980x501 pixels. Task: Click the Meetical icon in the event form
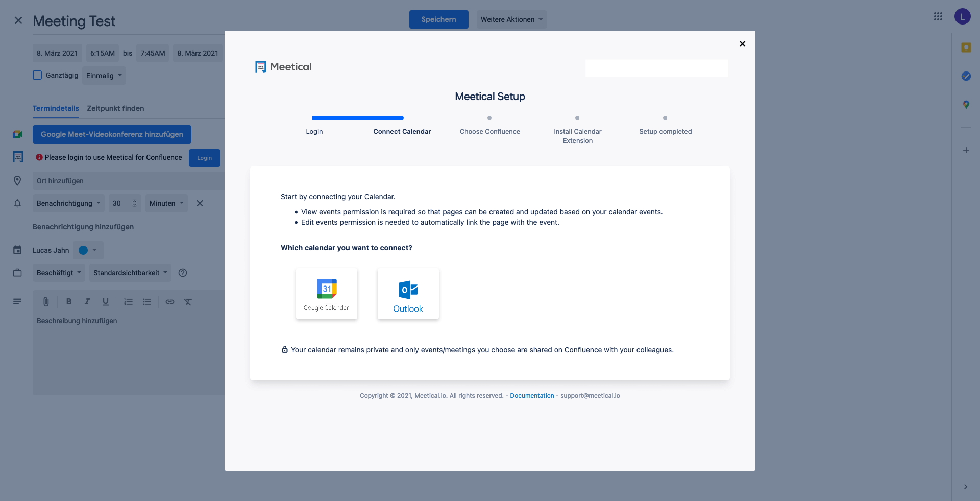(18, 157)
